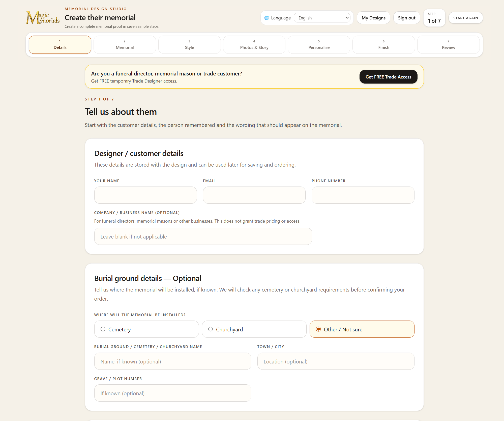Select the Churchyard radio option

[x=254, y=329]
